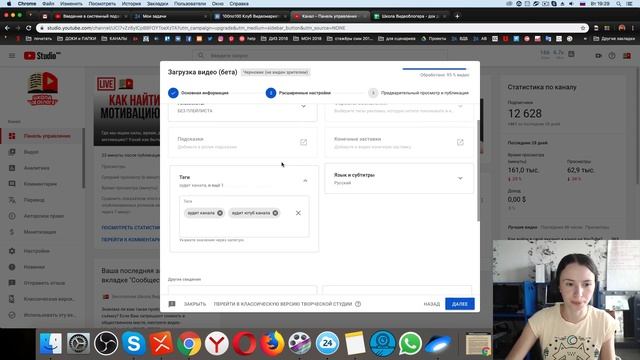This screenshot has height=360, width=640.
Task: Click the upload dialog vertical scrollbar
Action: [478, 171]
